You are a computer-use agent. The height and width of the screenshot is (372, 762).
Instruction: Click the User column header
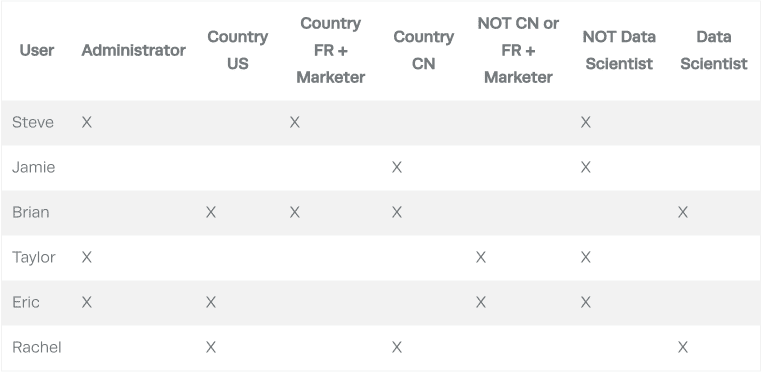tap(36, 50)
